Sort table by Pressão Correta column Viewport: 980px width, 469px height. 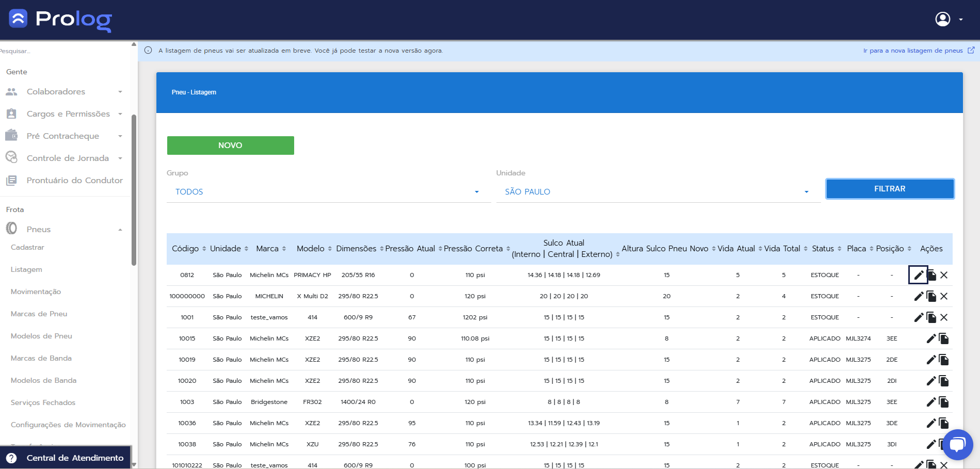[x=477, y=249]
